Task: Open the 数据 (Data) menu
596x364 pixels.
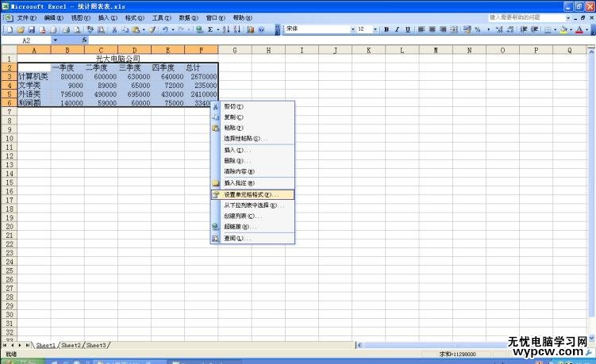Action: (189, 18)
